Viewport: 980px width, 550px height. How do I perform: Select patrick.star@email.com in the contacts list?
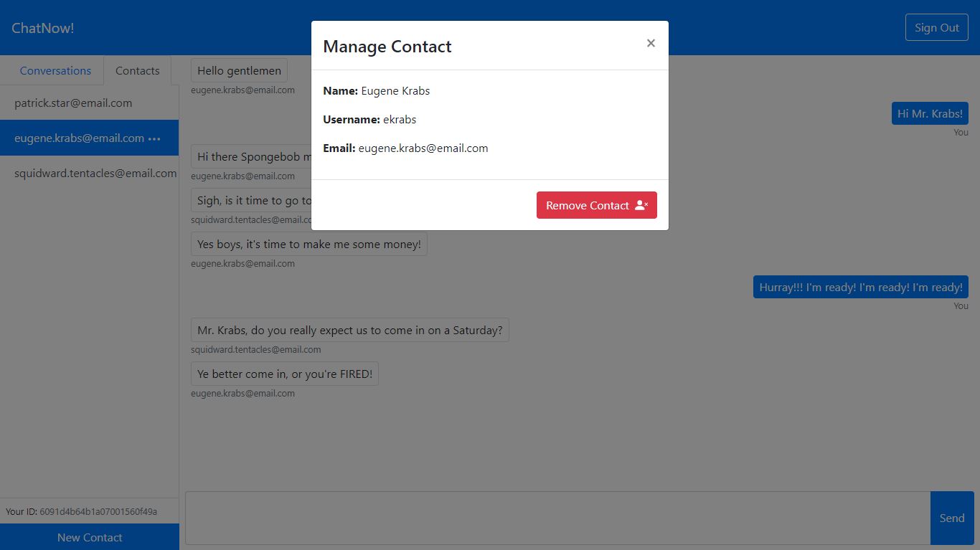click(89, 103)
